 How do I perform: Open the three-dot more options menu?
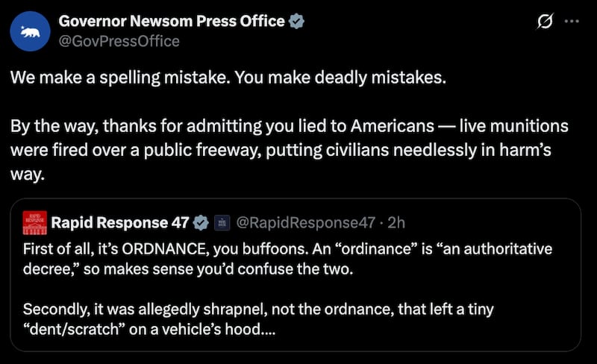pyautogui.click(x=572, y=22)
